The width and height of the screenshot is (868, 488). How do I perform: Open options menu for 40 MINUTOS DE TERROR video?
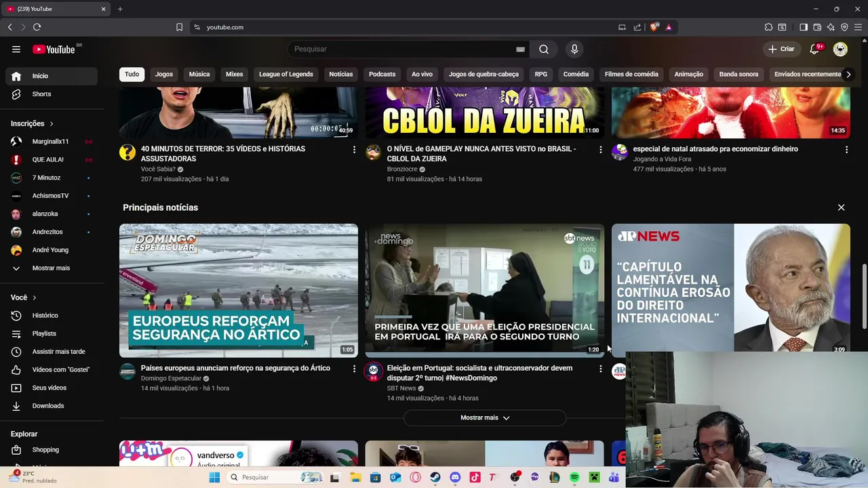(x=354, y=149)
